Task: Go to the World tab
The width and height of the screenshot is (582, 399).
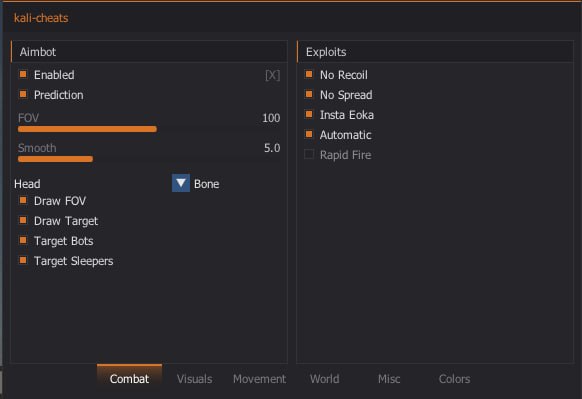Action: (x=324, y=379)
